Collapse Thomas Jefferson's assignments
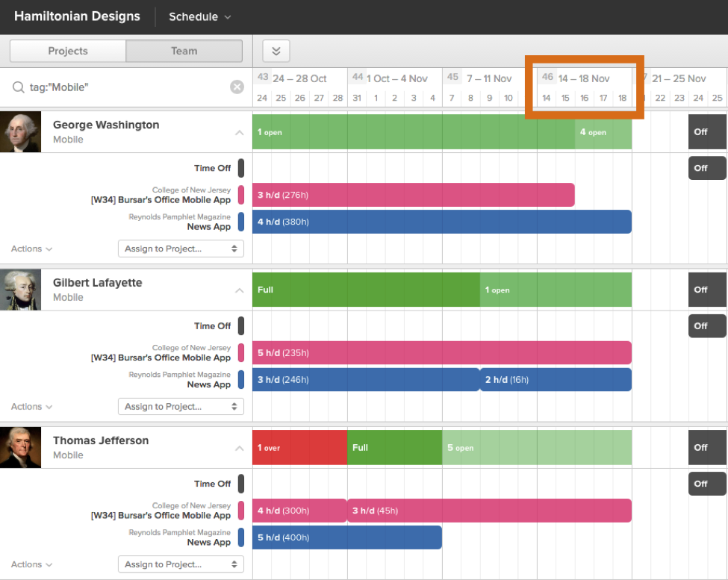Screen dimensions: 728x580 239,449
